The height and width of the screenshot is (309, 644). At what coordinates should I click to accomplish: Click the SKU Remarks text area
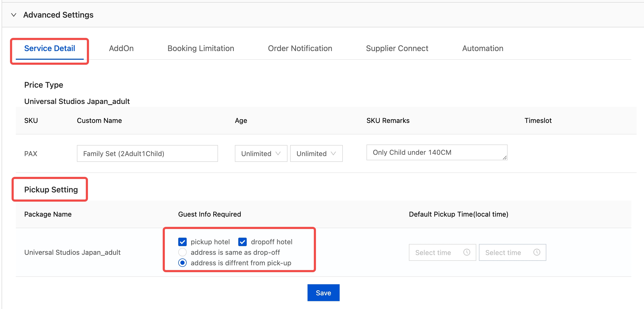[437, 152]
